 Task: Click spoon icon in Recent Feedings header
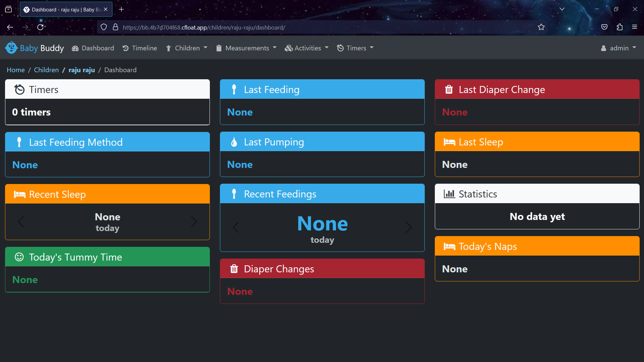(x=234, y=194)
